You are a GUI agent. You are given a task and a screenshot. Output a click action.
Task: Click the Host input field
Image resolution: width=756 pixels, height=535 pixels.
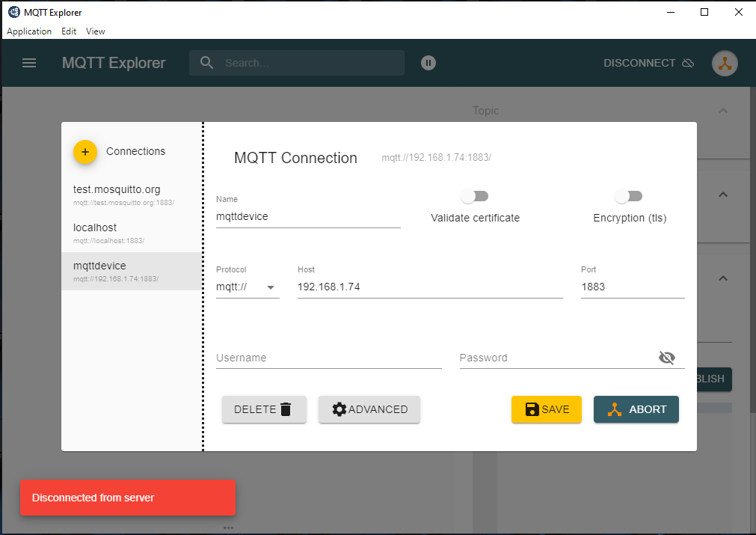pyautogui.click(x=430, y=287)
